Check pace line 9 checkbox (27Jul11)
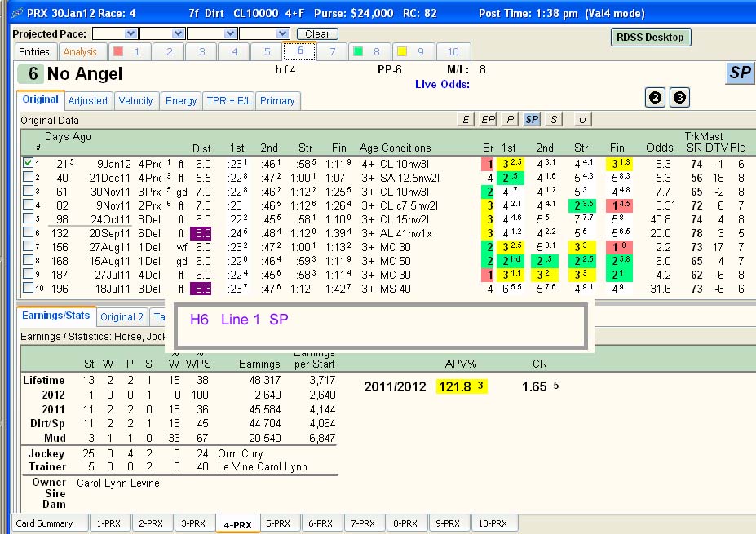 click(x=28, y=274)
